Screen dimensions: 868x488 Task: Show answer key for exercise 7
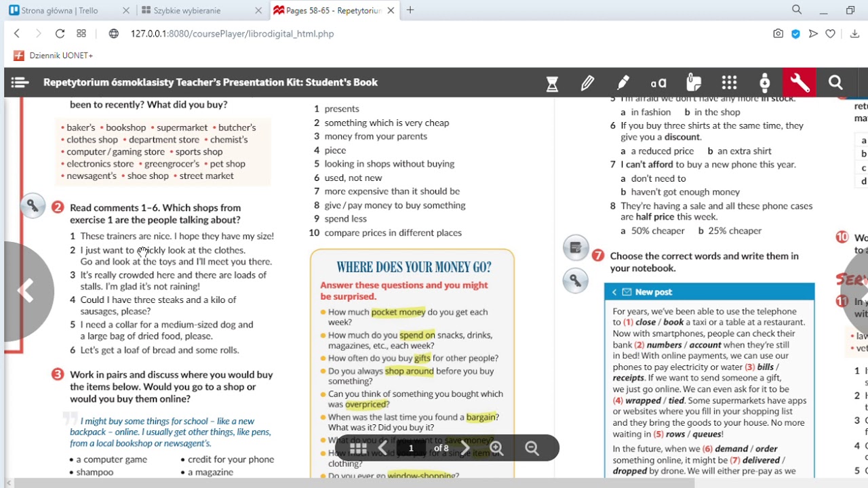[576, 280]
